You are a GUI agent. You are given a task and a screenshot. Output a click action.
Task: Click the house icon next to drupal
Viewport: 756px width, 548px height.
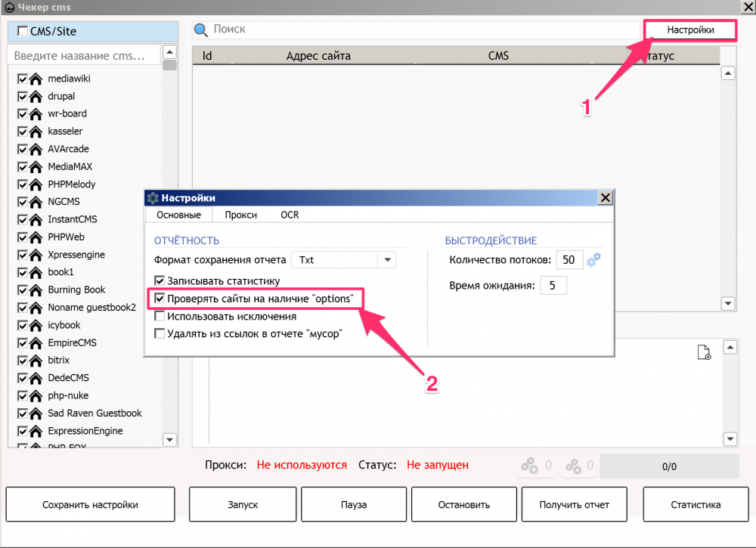(36, 97)
